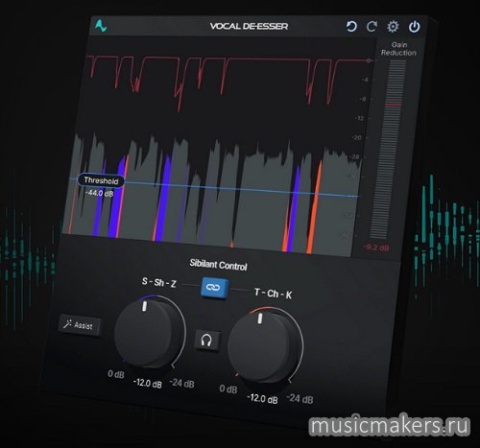Open the settings gear icon
The height and width of the screenshot is (448, 480).
(x=393, y=27)
